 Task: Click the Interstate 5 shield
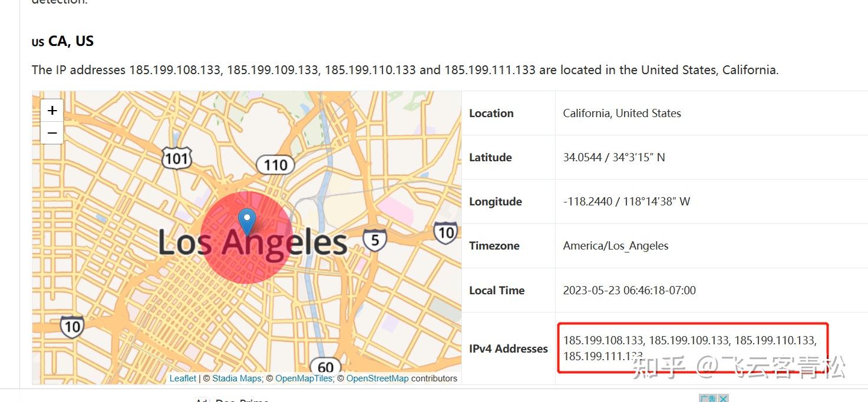click(x=375, y=240)
